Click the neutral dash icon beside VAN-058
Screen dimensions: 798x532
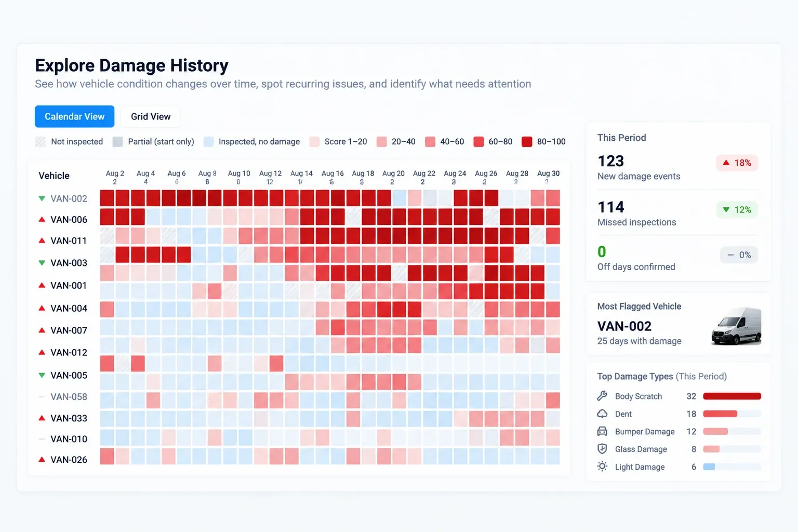pyautogui.click(x=42, y=397)
